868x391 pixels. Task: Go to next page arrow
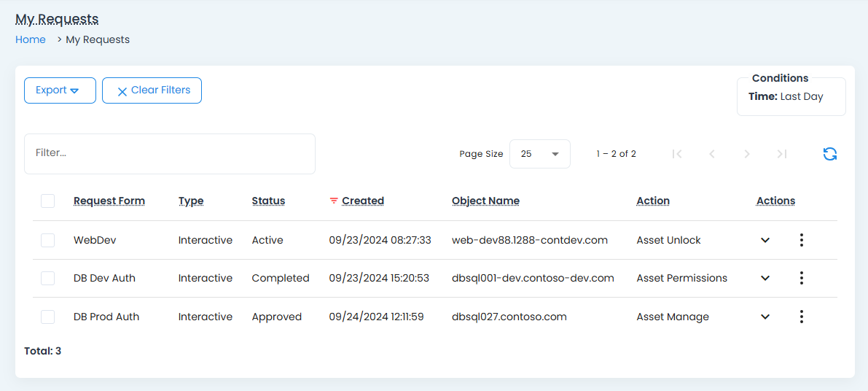tap(746, 154)
